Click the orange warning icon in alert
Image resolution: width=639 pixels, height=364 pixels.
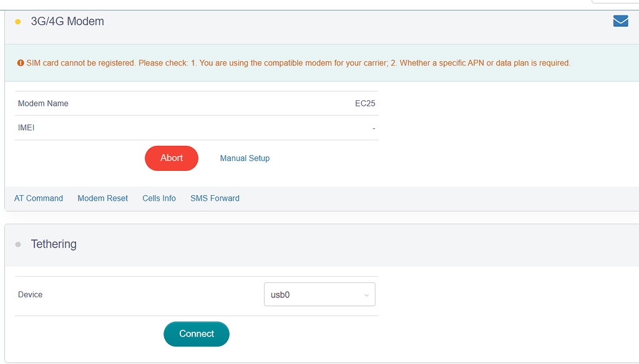coord(21,63)
